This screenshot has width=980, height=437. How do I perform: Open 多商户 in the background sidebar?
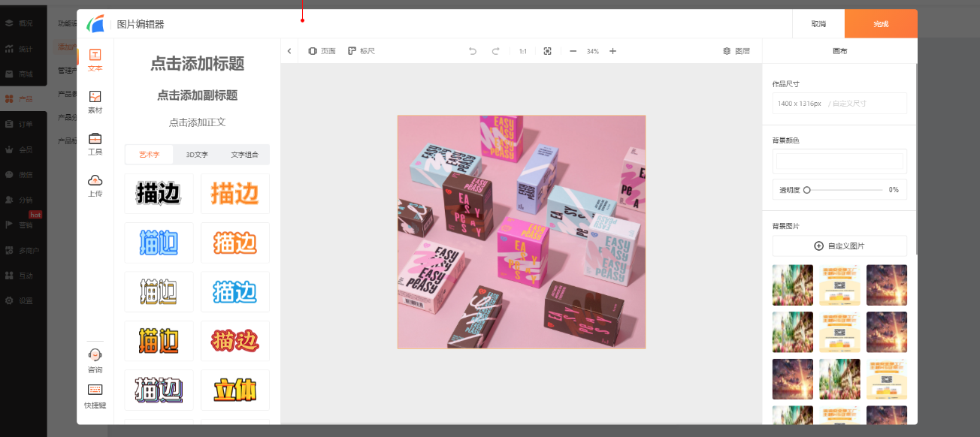click(23, 250)
